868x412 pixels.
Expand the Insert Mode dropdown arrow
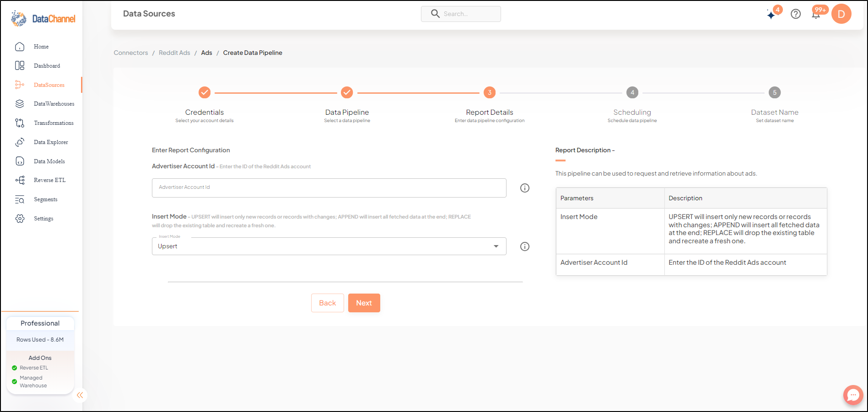[496, 246]
